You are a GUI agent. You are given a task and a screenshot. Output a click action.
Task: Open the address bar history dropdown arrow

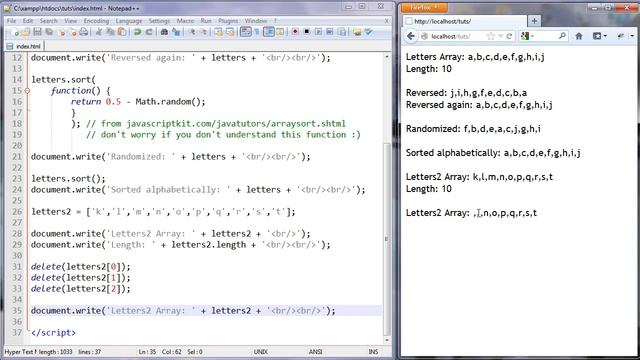(x=500, y=36)
